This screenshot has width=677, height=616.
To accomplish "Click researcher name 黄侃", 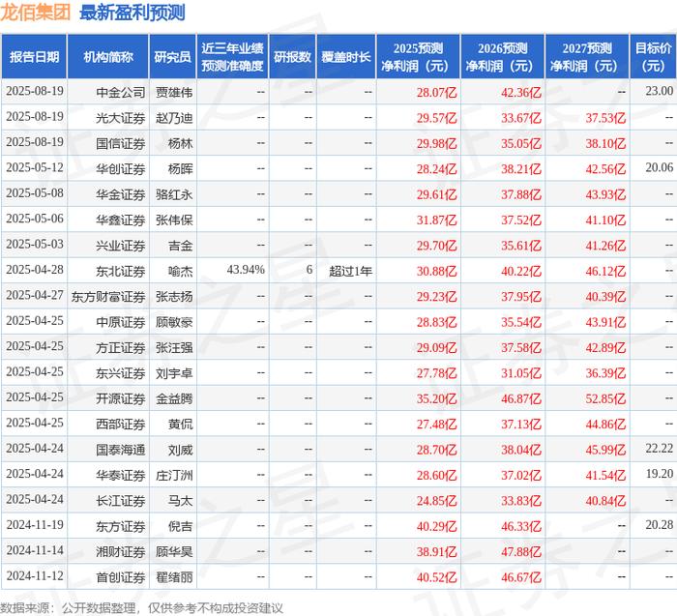I will click(180, 424).
